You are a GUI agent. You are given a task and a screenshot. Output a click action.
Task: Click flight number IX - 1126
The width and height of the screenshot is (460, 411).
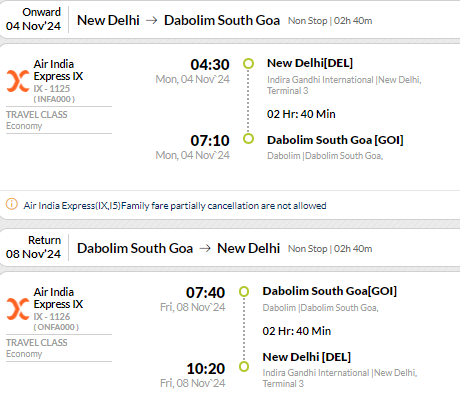click(x=52, y=317)
